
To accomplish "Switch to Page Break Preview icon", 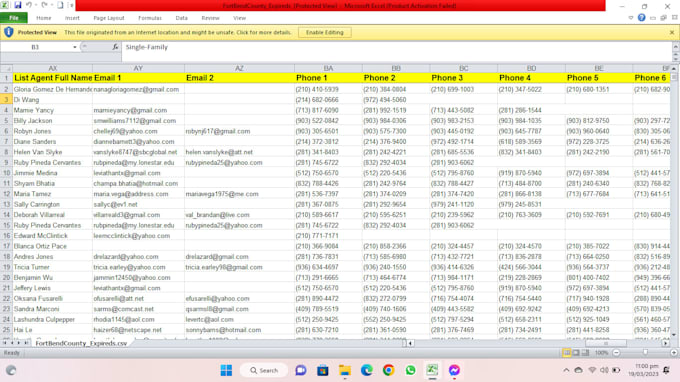I will (585, 353).
